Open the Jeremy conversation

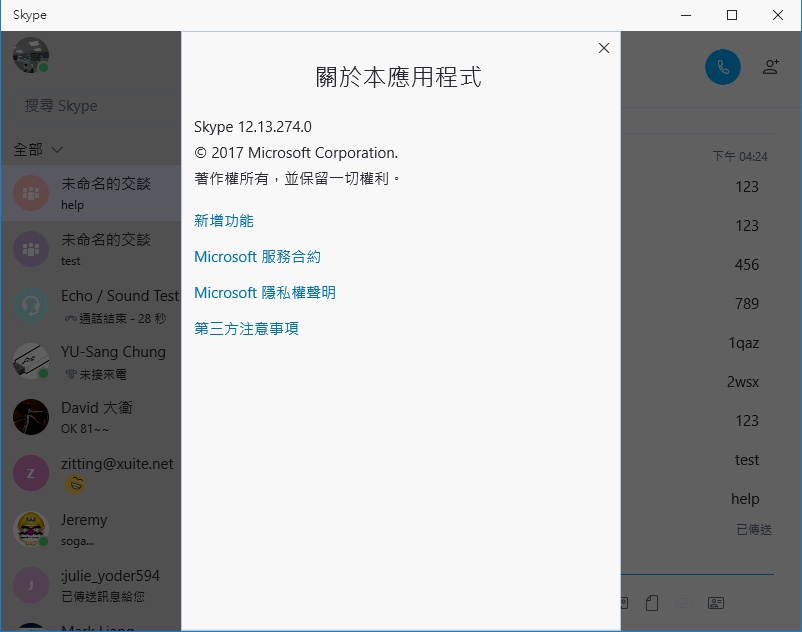pos(91,530)
